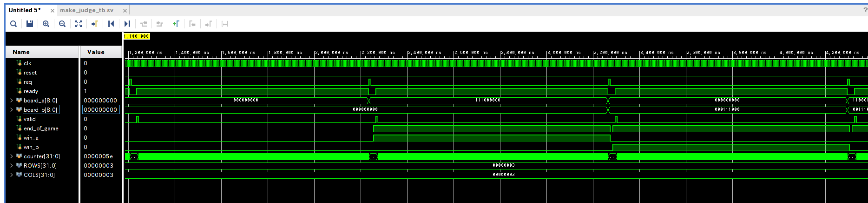Zoom in on the waveform
Screen dimensions: 868x203
(46, 24)
